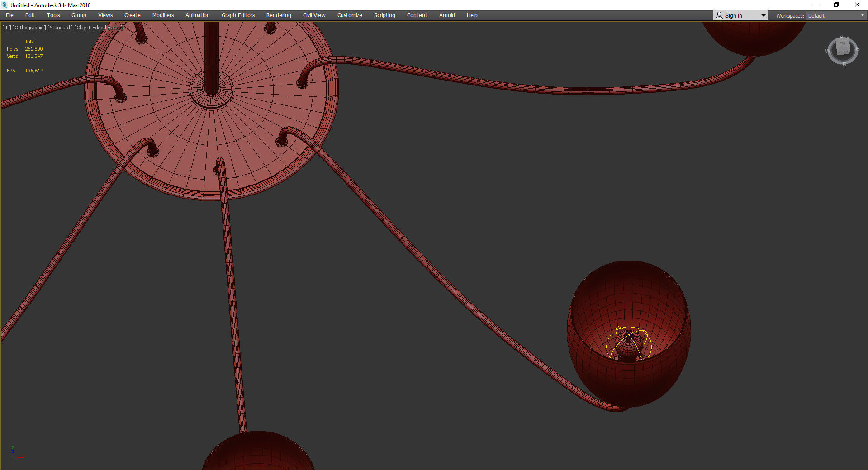Click the FPS value 136,612
Screen dimensions: 868x470
34,71
